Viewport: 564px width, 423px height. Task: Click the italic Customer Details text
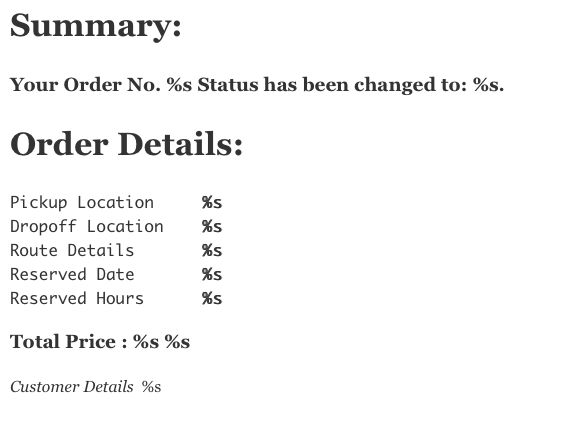(x=72, y=387)
